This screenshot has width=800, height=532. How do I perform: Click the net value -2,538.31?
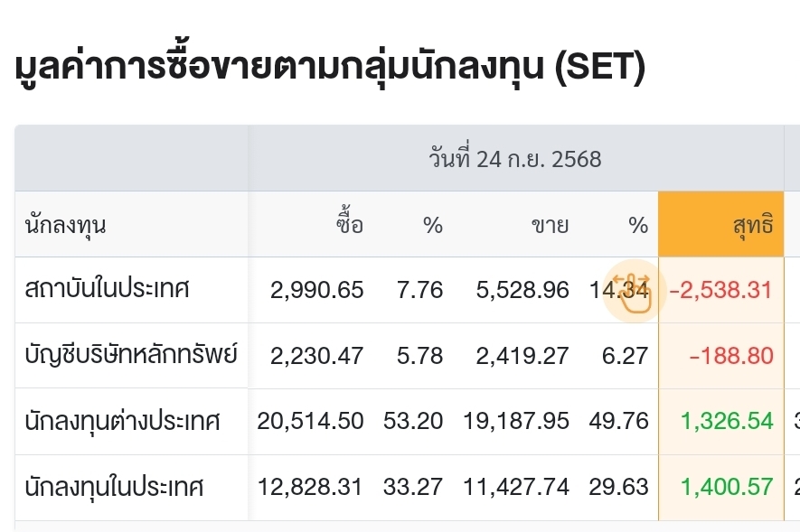[720, 290]
